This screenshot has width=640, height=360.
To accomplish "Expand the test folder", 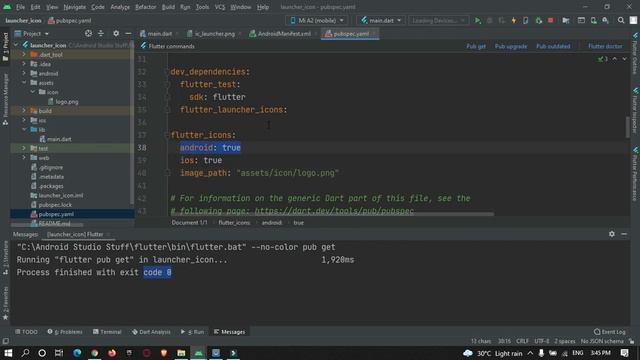I will pos(24,148).
